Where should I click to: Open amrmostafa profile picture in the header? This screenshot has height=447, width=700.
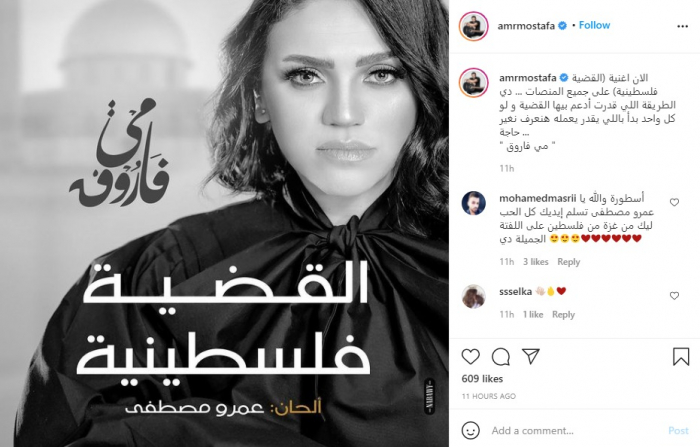click(473, 26)
